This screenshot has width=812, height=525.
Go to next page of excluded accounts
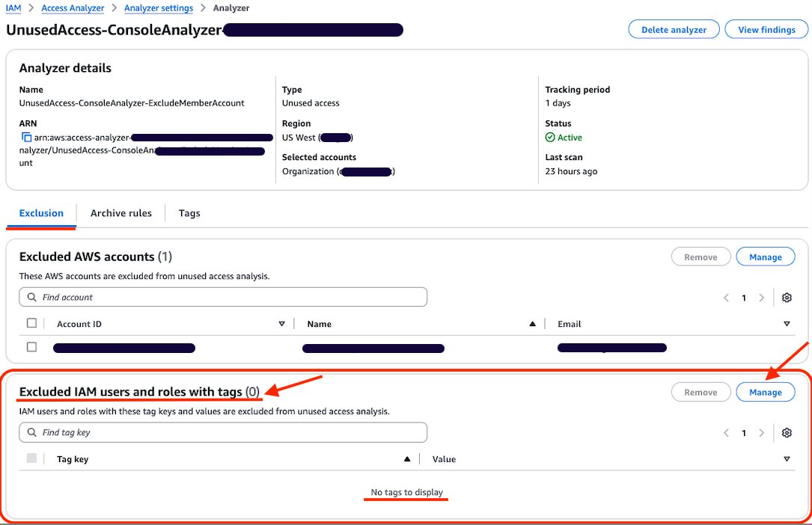[x=761, y=297]
